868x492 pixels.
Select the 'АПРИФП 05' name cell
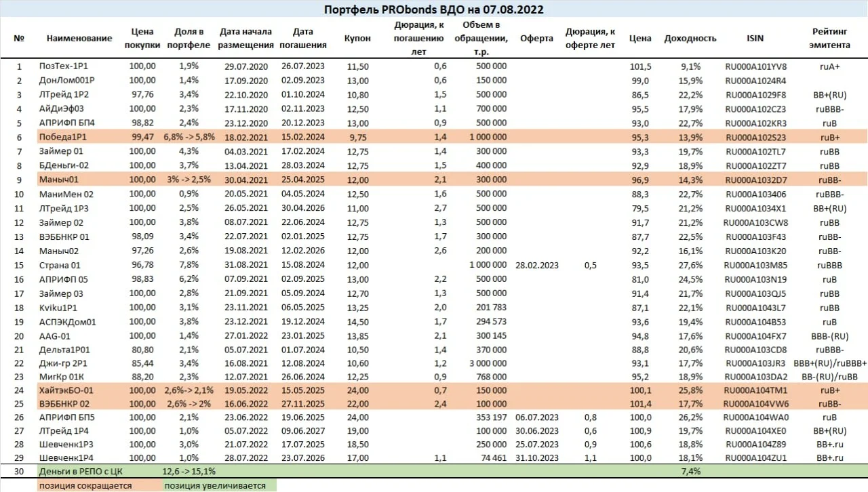[x=64, y=280]
